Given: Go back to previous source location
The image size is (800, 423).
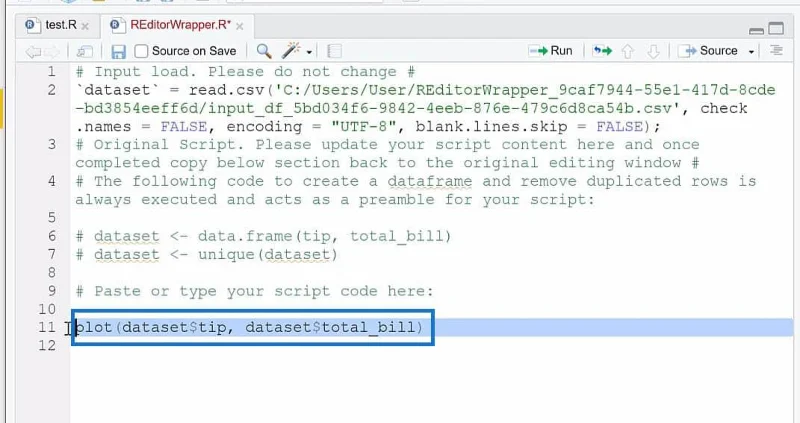Looking at the screenshot, I should point(33,51).
